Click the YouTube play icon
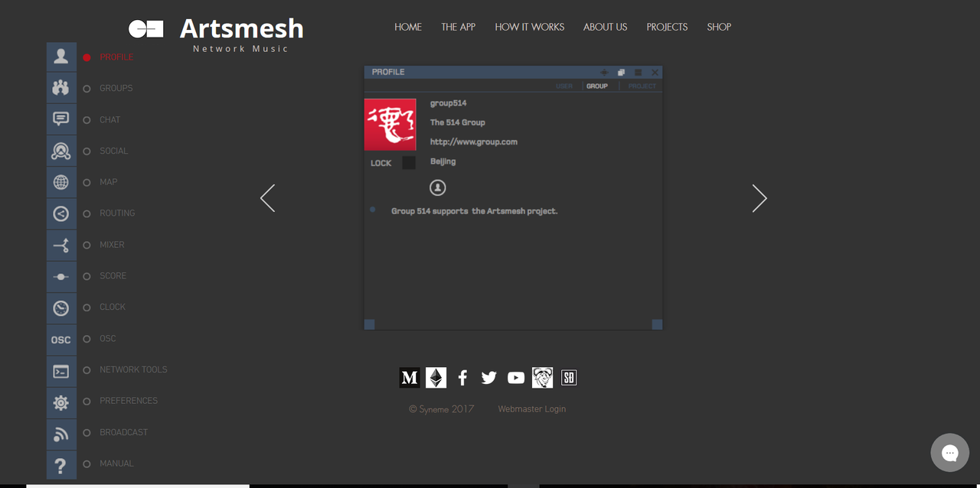The image size is (980, 488). [516, 377]
